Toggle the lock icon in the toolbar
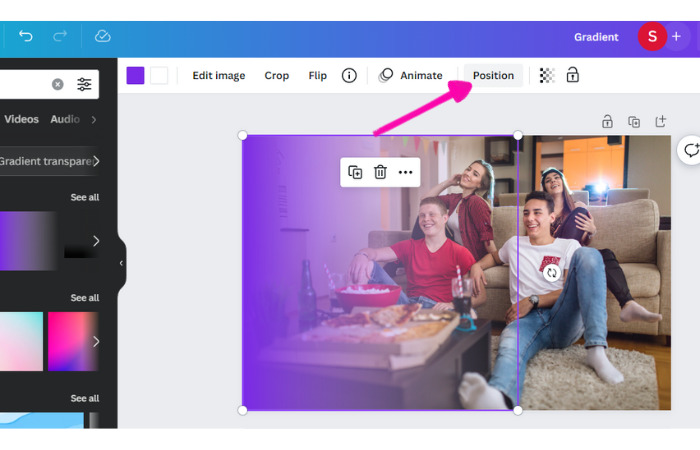 572,75
